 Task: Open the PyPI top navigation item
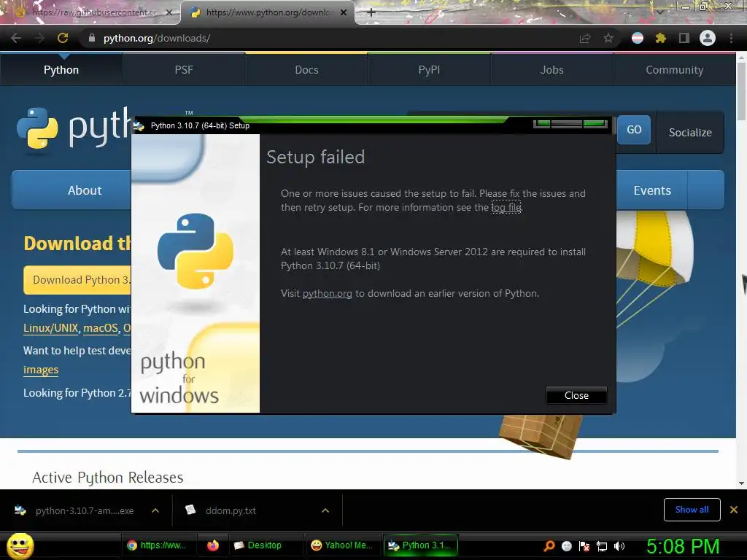[x=429, y=69]
